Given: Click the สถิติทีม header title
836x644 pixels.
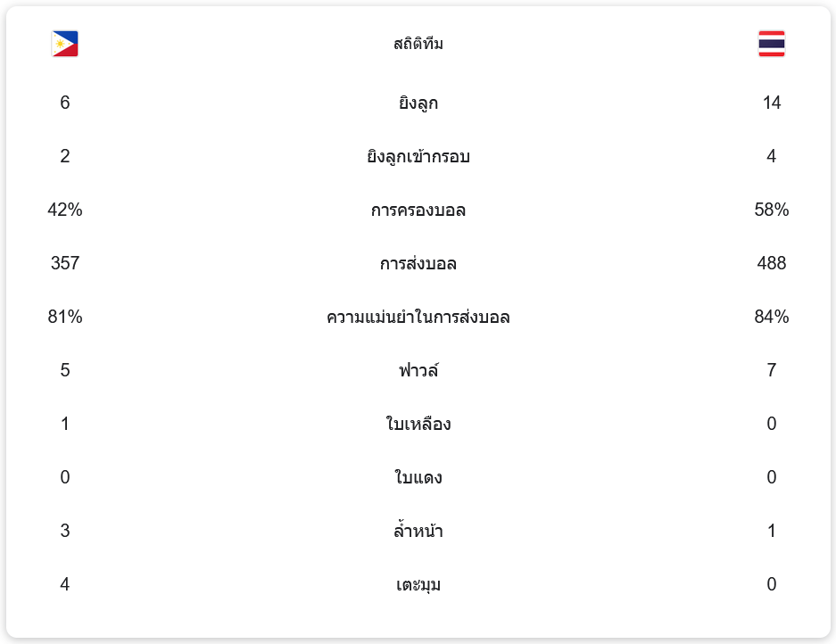Looking at the screenshot, I should click(418, 44).
